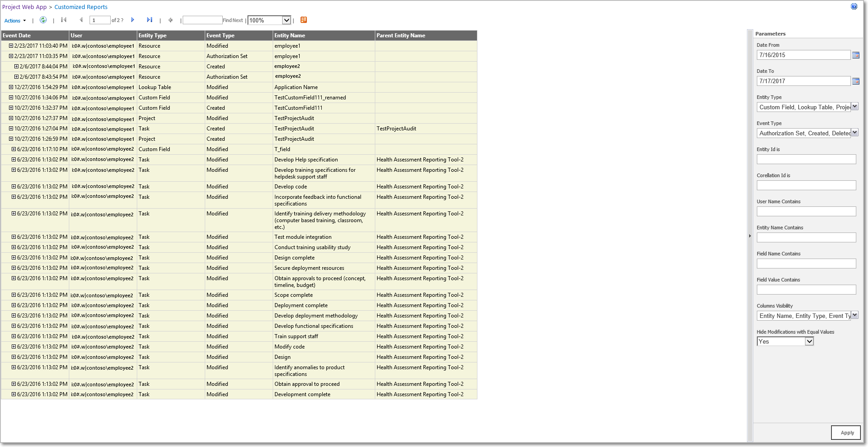The image size is (868, 447).
Task: Open the 100% zoom dropdown
Action: coord(270,20)
